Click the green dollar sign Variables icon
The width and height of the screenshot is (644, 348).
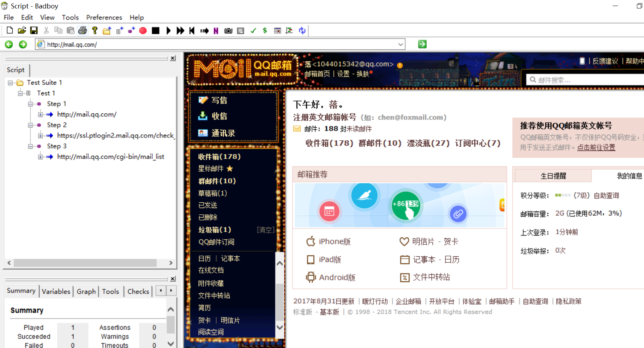265,31
